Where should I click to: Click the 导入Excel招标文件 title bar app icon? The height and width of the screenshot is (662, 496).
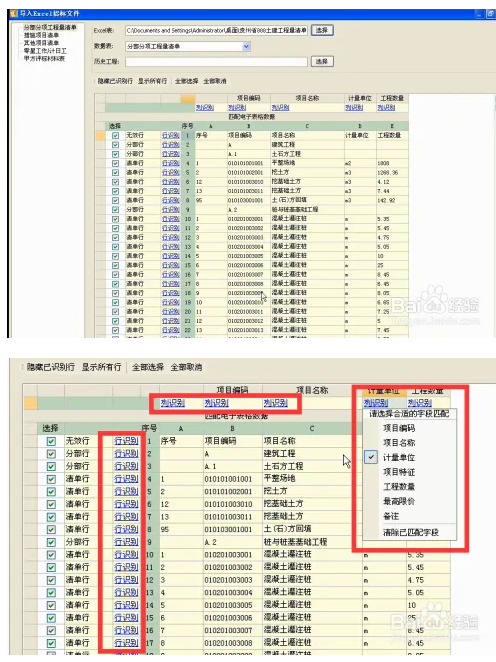pyautogui.click(x=13, y=14)
